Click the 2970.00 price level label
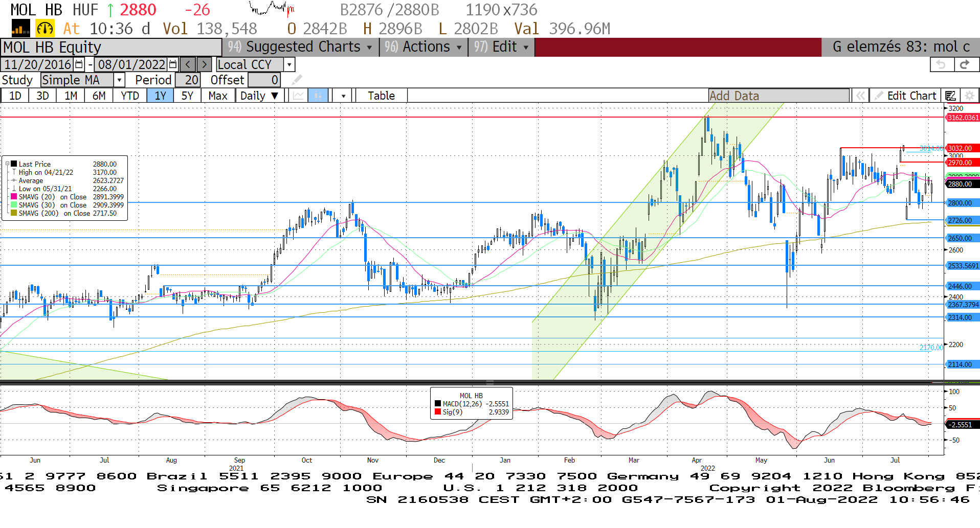The height and width of the screenshot is (528, 980). (x=963, y=163)
